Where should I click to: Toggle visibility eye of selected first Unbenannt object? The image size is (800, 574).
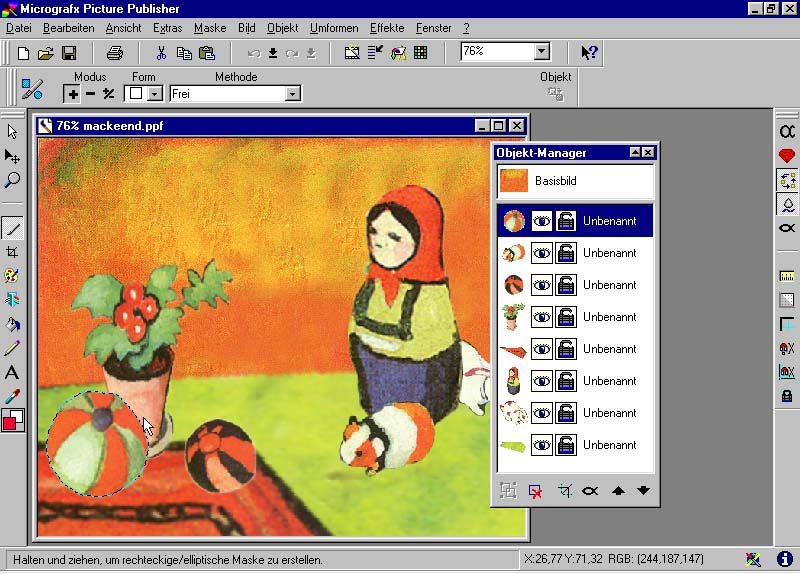541,221
